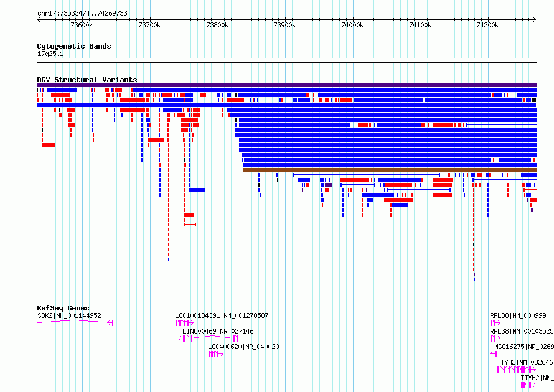Open the RPL38|NM_000999 gene label
The image size is (554, 392).
[x=518, y=315]
